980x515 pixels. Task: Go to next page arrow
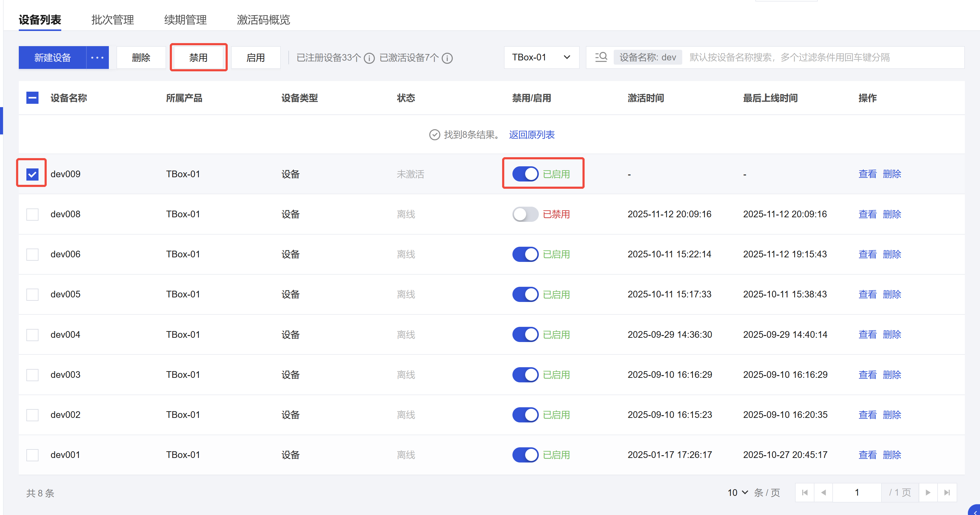coord(928,493)
